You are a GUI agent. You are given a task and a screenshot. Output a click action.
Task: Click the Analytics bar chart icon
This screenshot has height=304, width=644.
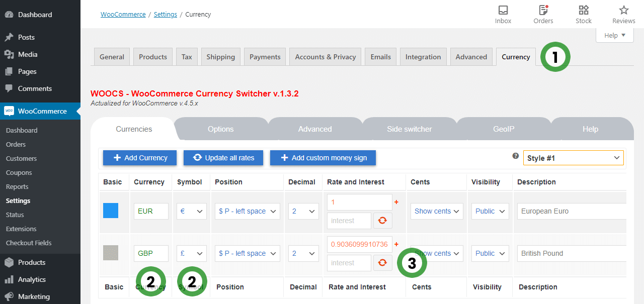(x=9, y=279)
